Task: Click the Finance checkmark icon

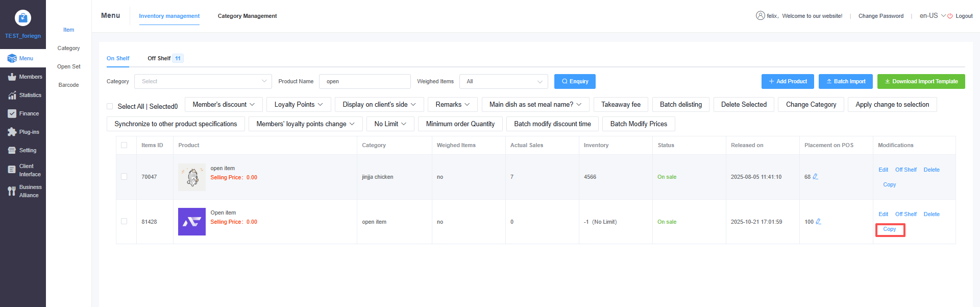Action: tap(12, 114)
